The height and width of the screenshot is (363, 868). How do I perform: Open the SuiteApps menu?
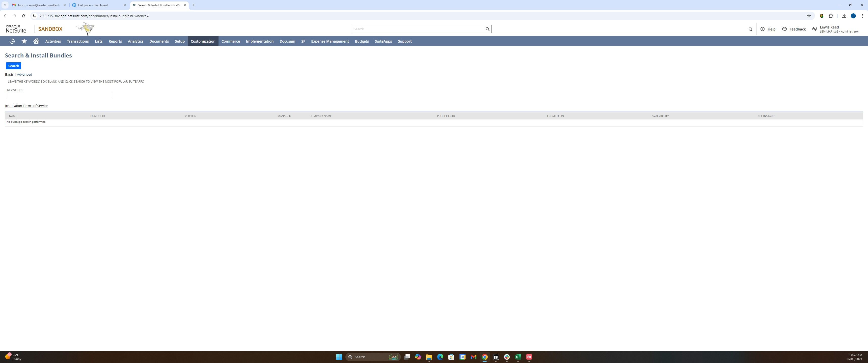pyautogui.click(x=383, y=41)
